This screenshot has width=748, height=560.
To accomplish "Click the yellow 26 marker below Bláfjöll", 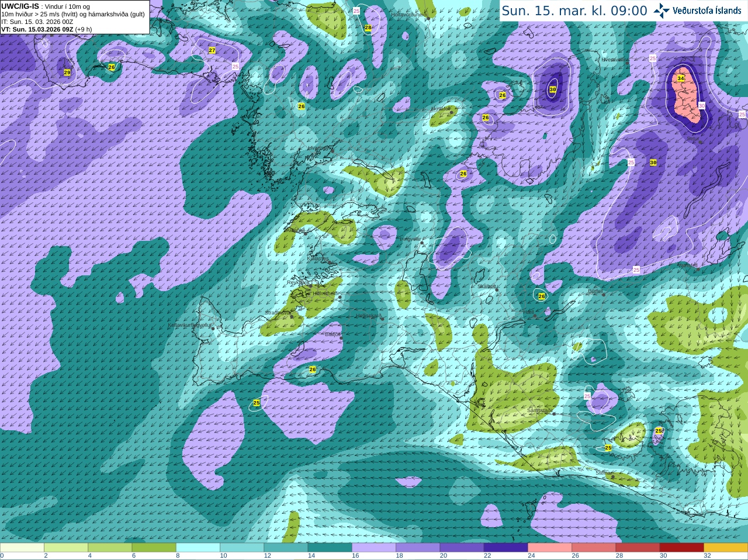I will click(313, 369).
